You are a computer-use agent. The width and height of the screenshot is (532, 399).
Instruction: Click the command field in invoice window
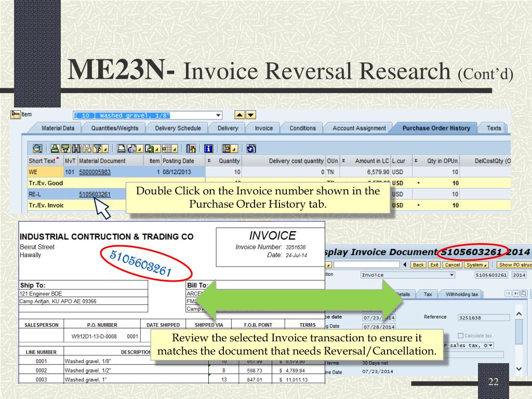click(367, 264)
